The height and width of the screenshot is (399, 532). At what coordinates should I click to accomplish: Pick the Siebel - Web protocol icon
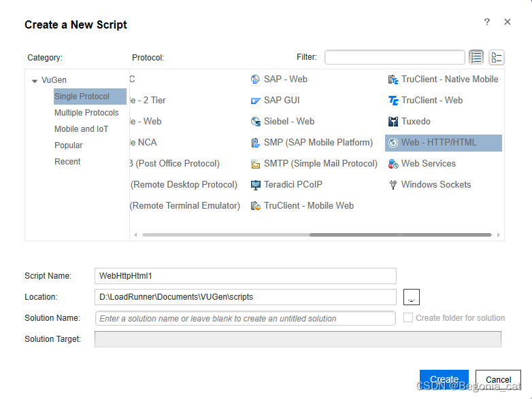(256, 122)
